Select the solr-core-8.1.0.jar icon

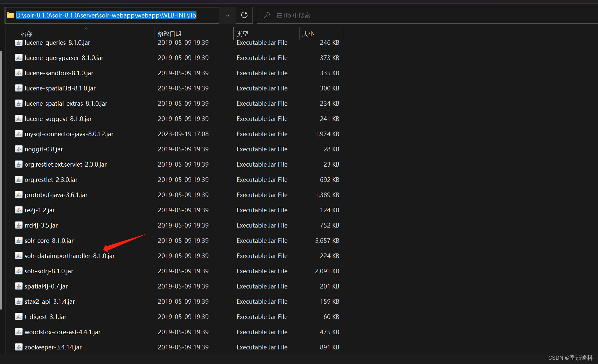click(x=19, y=241)
